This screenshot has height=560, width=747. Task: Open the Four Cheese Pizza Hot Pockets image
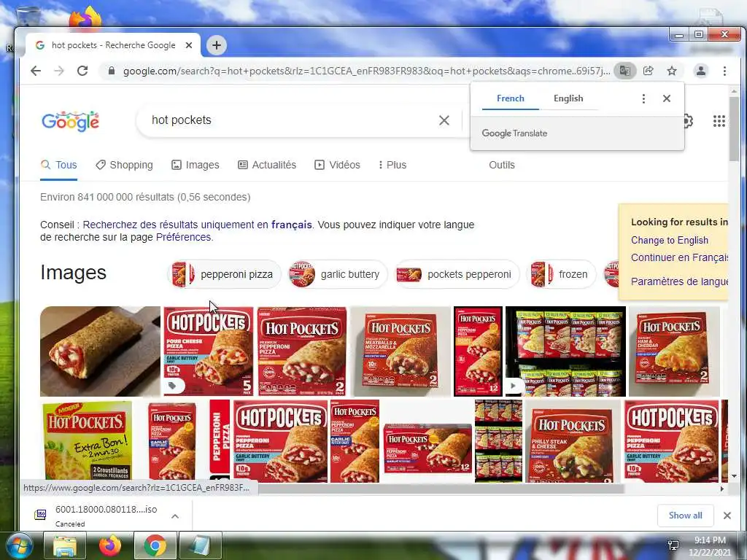(x=209, y=351)
